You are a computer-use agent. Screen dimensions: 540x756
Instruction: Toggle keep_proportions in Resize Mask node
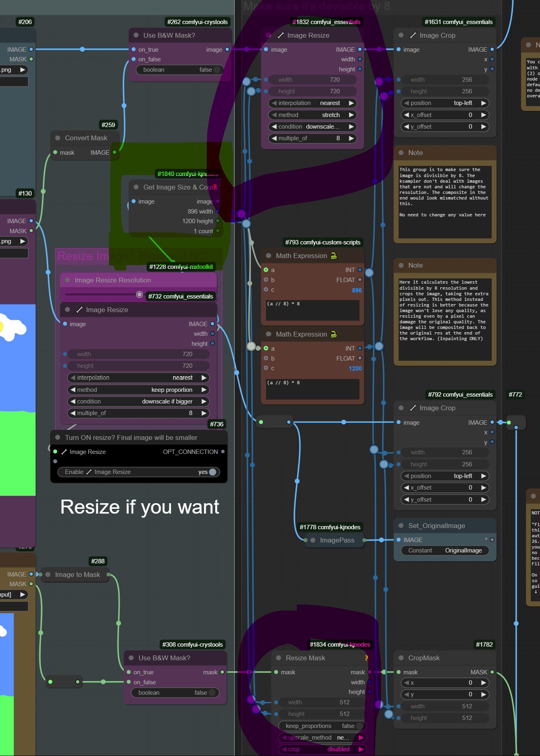coord(359,726)
